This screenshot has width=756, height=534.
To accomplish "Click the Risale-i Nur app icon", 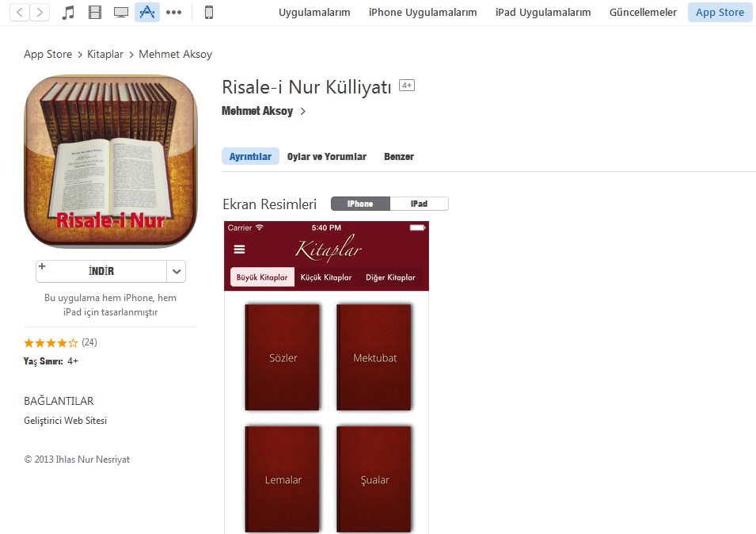I will point(110,162).
